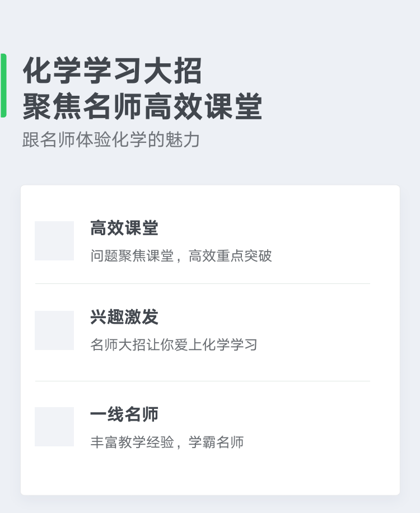
Task: Click the green vertical accent bar
Action: pyautogui.click(x=3, y=85)
